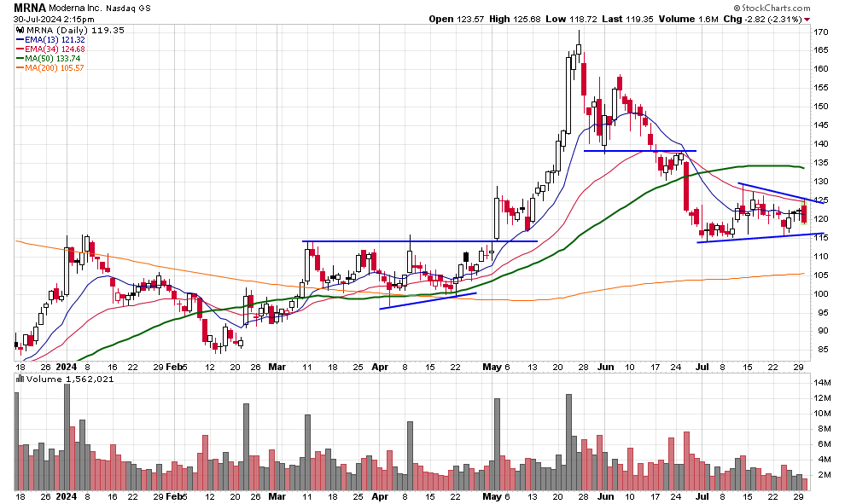Click the descending blue trendline in July
Image resolution: width=845 pixels, height=504 pixels.
pos(781,194)
